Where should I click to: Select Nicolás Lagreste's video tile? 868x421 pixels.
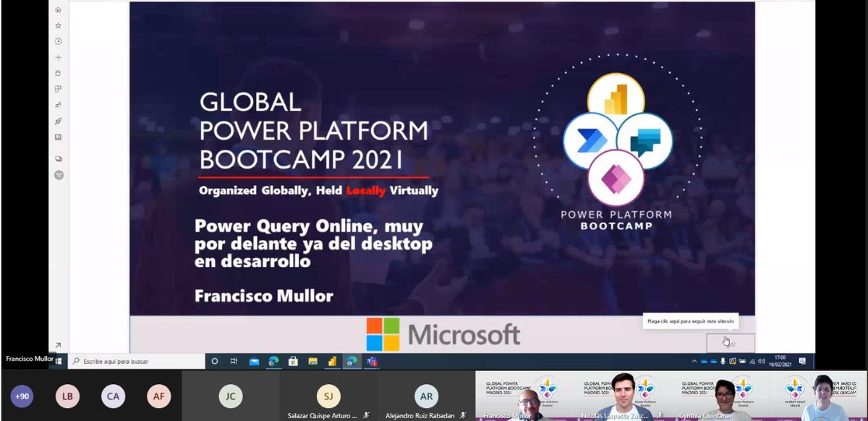pos(621,396)
